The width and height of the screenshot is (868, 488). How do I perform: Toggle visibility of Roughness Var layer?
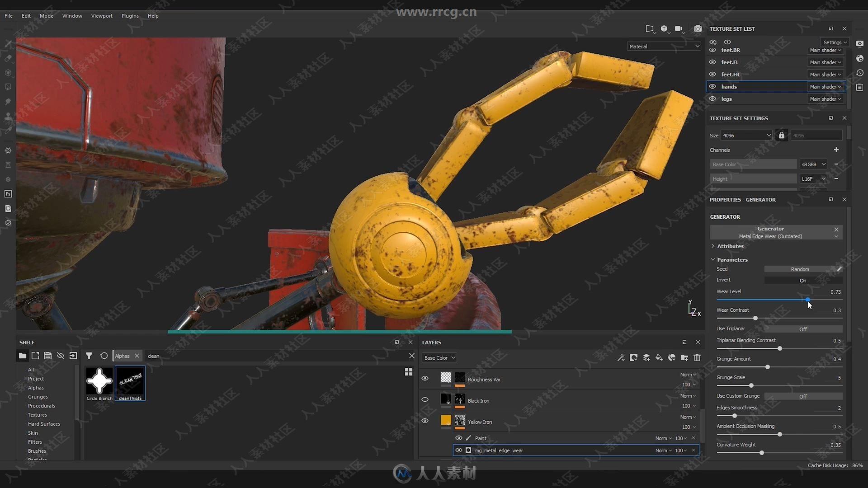click(x=425, y=378)
